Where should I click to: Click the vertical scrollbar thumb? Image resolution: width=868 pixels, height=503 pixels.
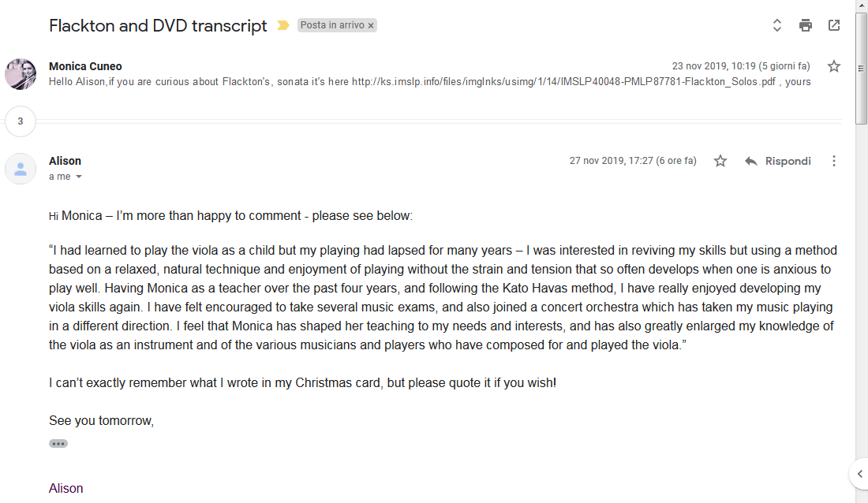coord(862,69)
